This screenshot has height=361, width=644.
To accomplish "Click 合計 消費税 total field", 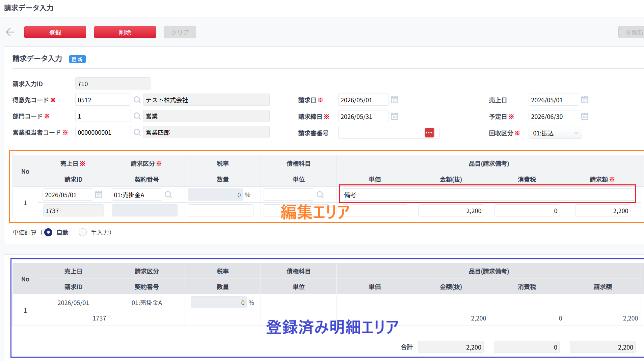I will (x=527, y=347).
